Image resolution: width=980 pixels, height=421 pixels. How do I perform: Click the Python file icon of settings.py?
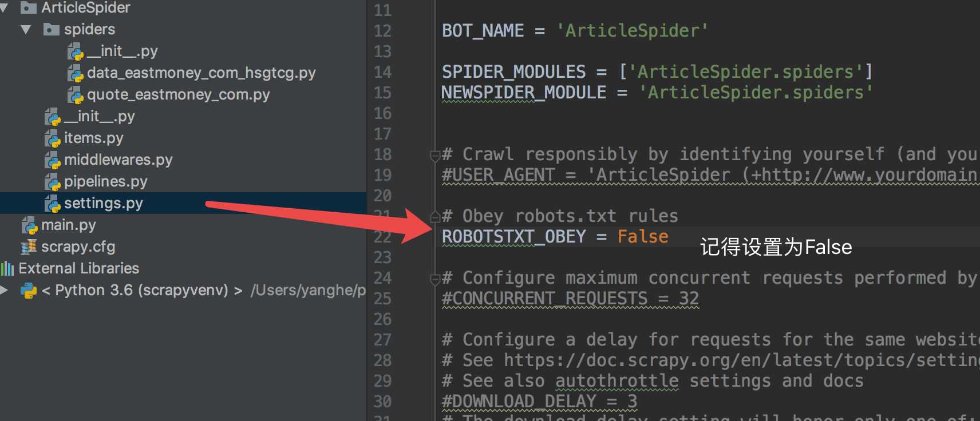52,204
